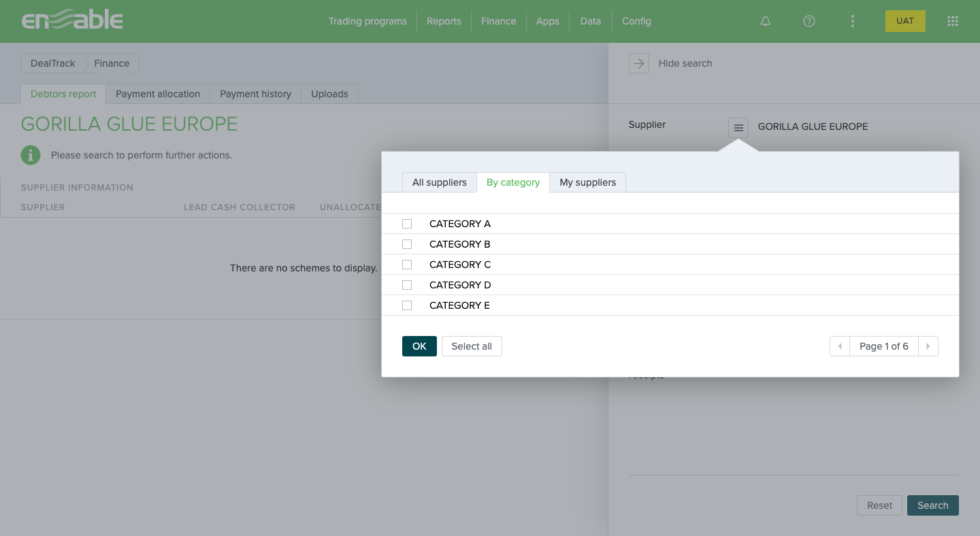Open the apps grid icon
Screen dimensions: 980x536
point(953,21)
